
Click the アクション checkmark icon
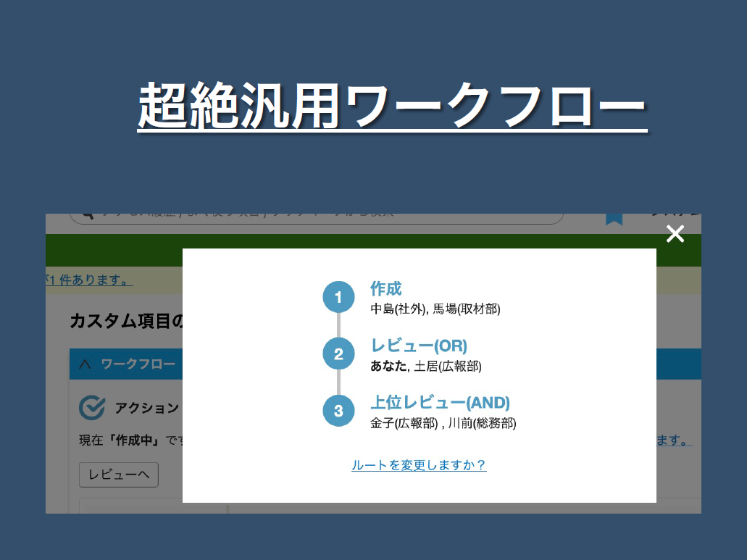point(92,408)
